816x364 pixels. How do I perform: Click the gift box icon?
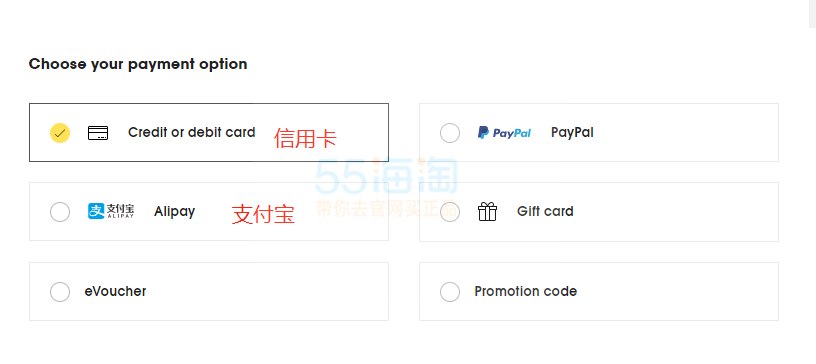[x=488, y=211]
